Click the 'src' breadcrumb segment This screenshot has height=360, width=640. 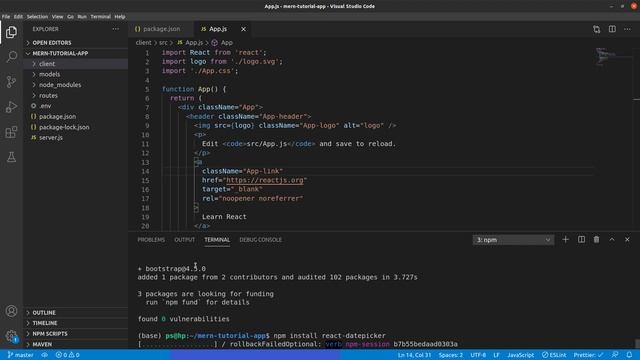(163, 42)
